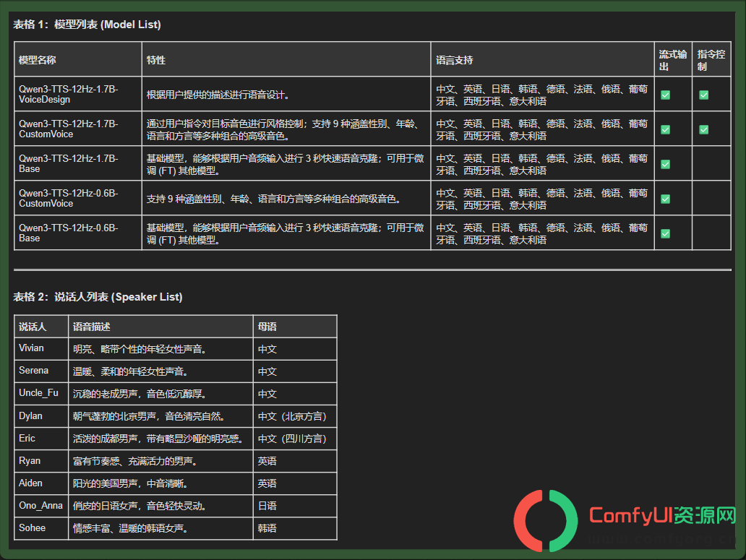This screenshot has width=746, height=560.
Task: Toggle streaming checkbox for Qwen3-TTS-12Hz-0.6B-Base
Action: [665, 234]
